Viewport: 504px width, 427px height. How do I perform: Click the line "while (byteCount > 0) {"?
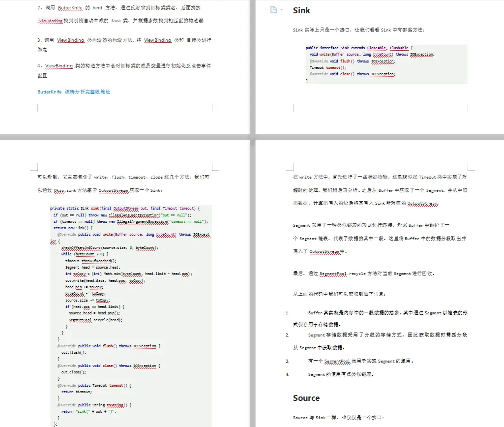coord(85,254)
